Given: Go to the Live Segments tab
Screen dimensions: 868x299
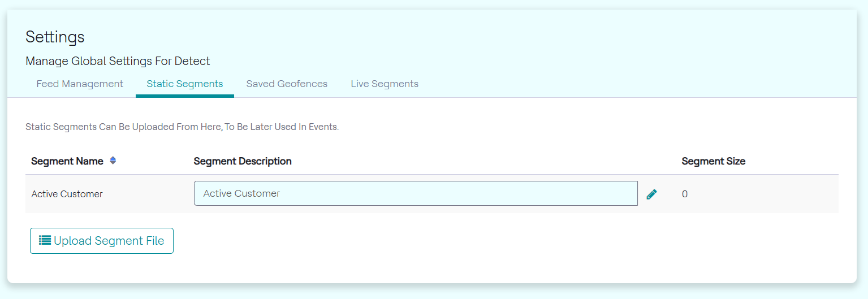Looking at the screenshot, I should tap(385, 84).
